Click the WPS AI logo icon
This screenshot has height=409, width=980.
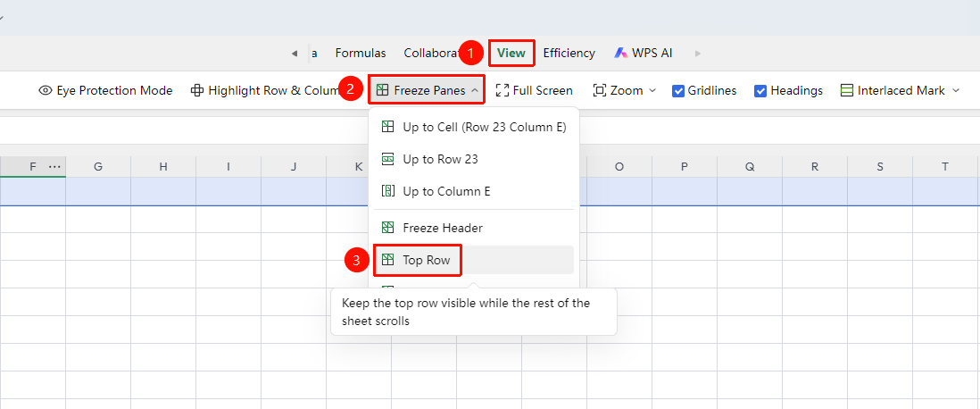pyautogui.click(x=620, y=54)
